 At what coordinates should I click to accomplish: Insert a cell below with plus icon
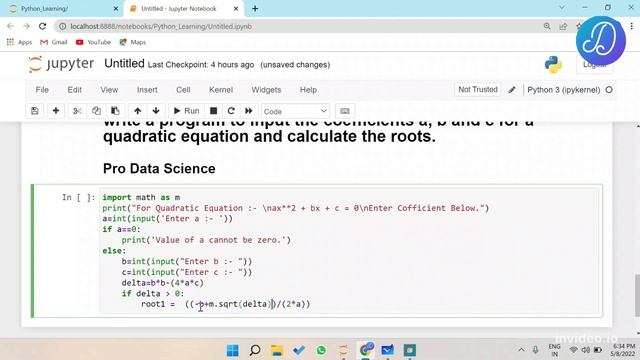pyautogui.click(x=56, y=111)
